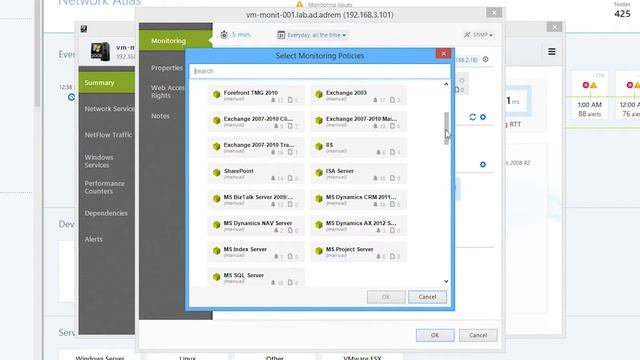The height and width of the screenshot is (360, 640).
Task: Close the Select Monitoring Policies dialog
Action: [x=443, y=53]
